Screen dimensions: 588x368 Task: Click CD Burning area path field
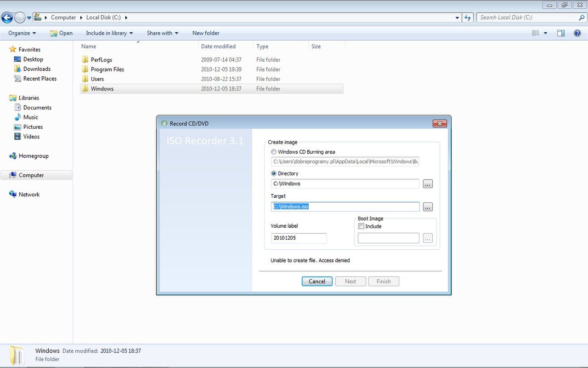[345, 161]
